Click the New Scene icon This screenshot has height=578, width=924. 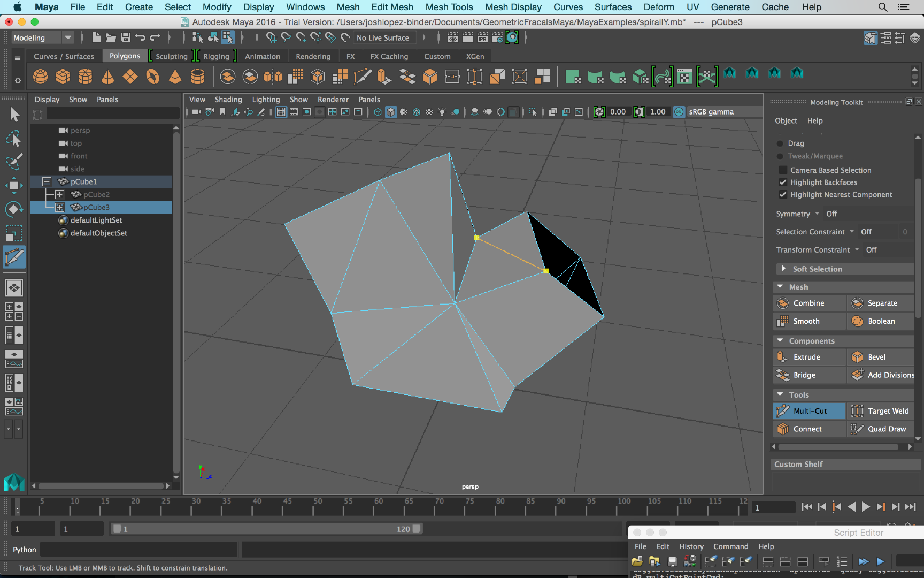click(x=96, y=37)
